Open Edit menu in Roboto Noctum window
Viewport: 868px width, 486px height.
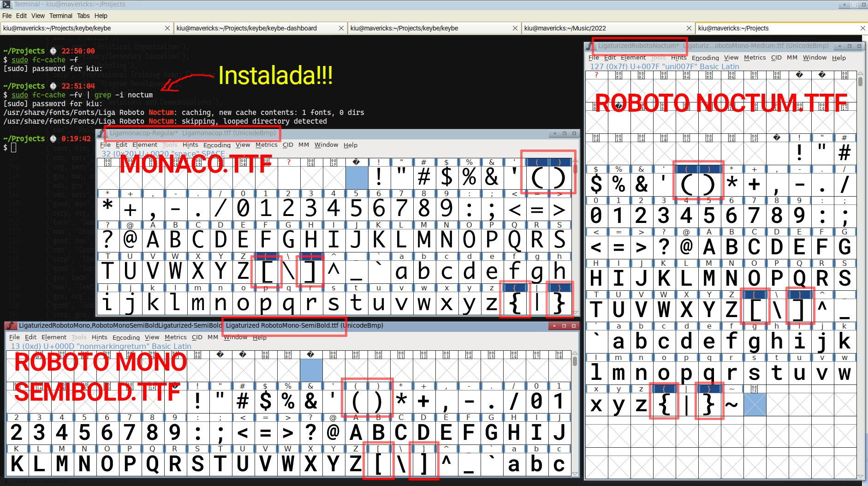click(x=610, y=58)
